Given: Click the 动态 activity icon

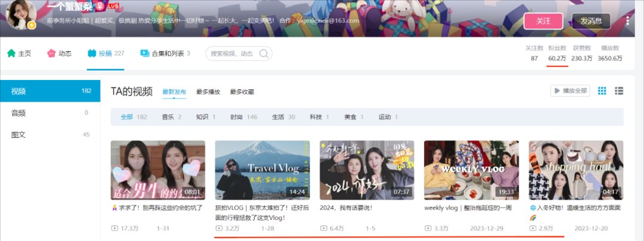Looking at the screenshot, I should tap(51, 53).
